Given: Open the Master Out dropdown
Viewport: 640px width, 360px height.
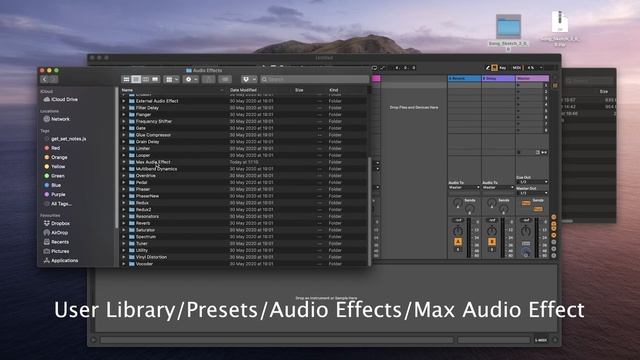Looking at the screenshot, I should click(x=532, y=193).
